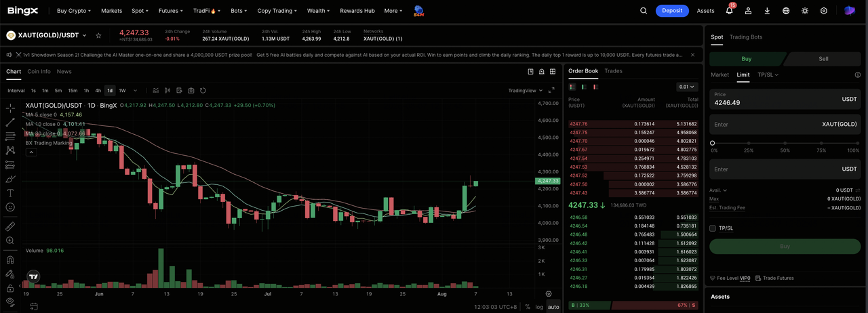This screenshot has width=868, height=313.
Task: Open the TradingView chart source dropdown
Action: (526, 90)
